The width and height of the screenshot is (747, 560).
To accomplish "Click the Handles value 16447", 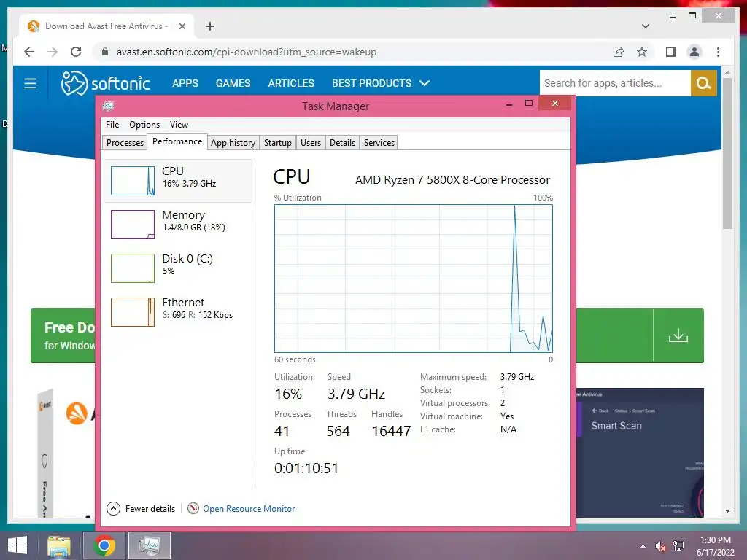I will tap(391, 431).
